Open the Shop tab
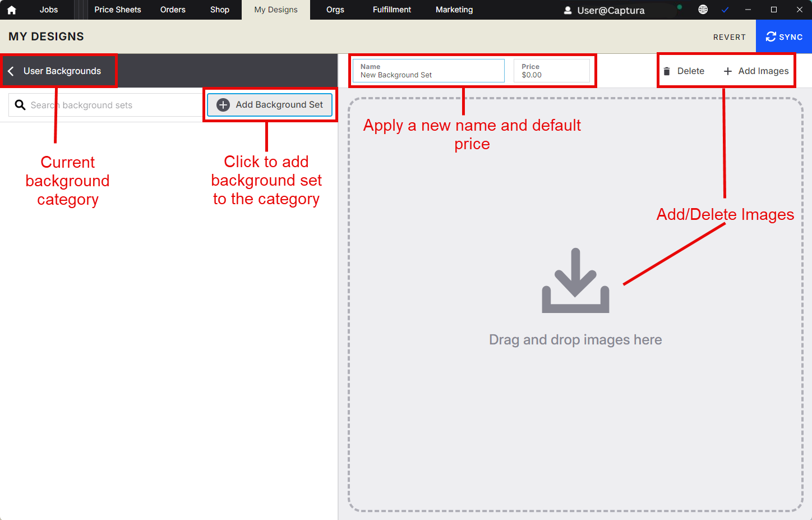812x520 pixels. 220,10
